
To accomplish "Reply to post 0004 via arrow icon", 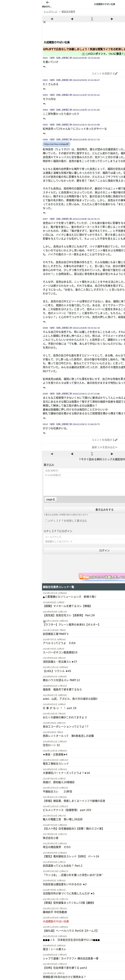I will [x=44, y=119].
